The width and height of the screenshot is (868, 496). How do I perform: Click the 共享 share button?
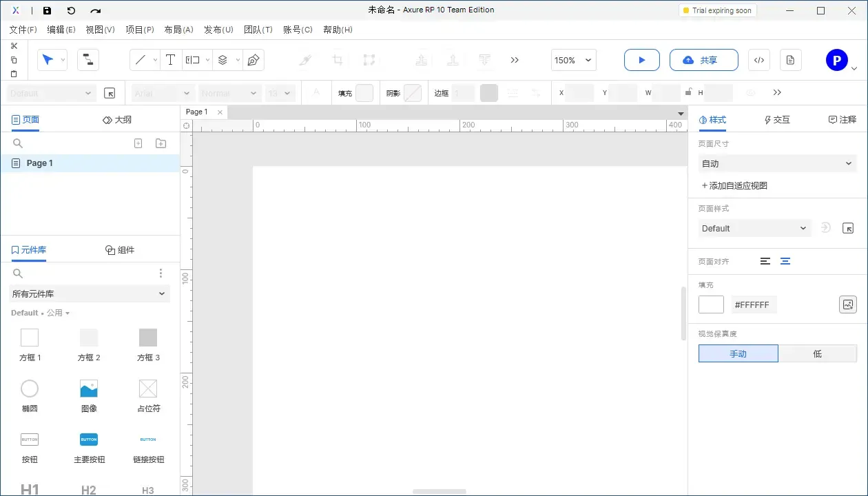click(703, 60)
